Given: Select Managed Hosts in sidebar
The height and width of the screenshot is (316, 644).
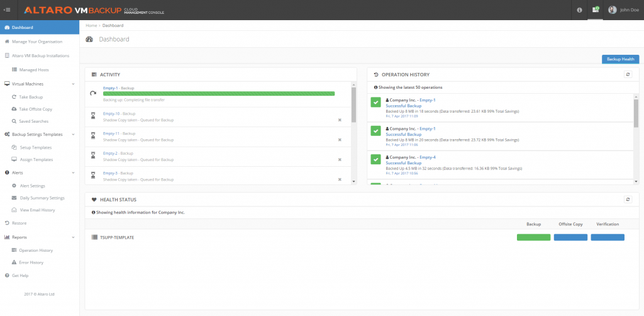Looking at the screenshot, I should pyautogui.click(x=34, y=70).
